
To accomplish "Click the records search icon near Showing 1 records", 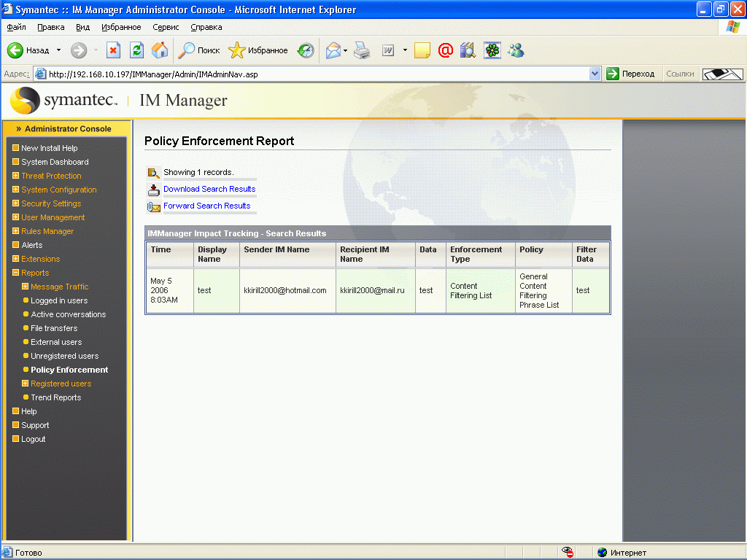I will 153,174.
